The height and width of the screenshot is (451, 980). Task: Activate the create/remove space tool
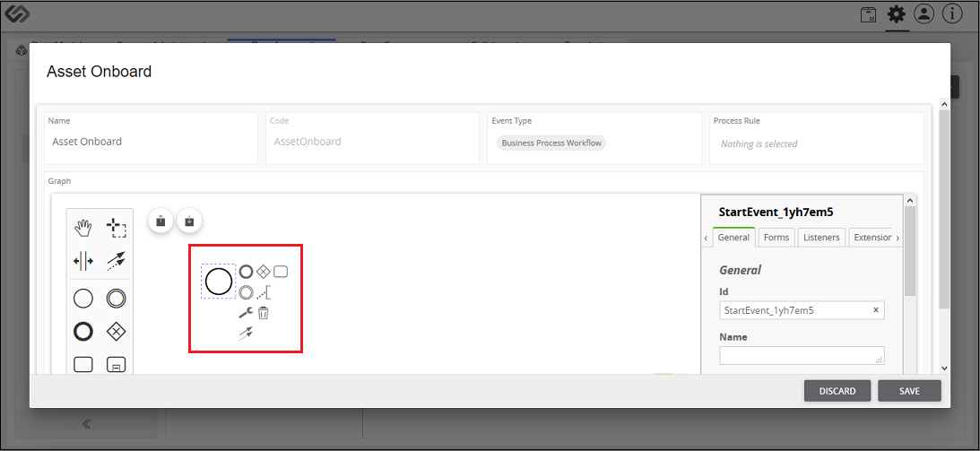(83, 261)
